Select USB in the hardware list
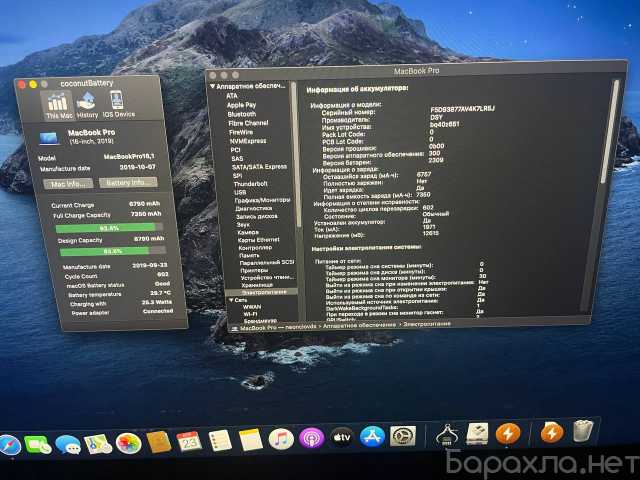Viewport: 640px width, 480px height. tap(240, 192)
